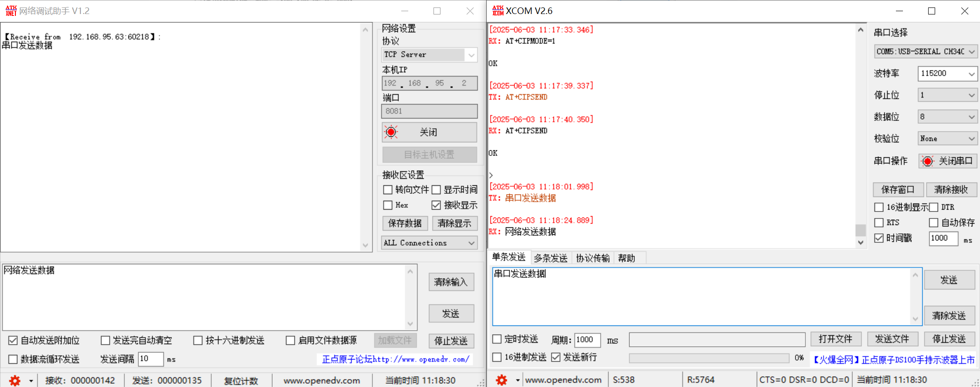
Task: Click 发送文件 button
Action: pos(892,339)
